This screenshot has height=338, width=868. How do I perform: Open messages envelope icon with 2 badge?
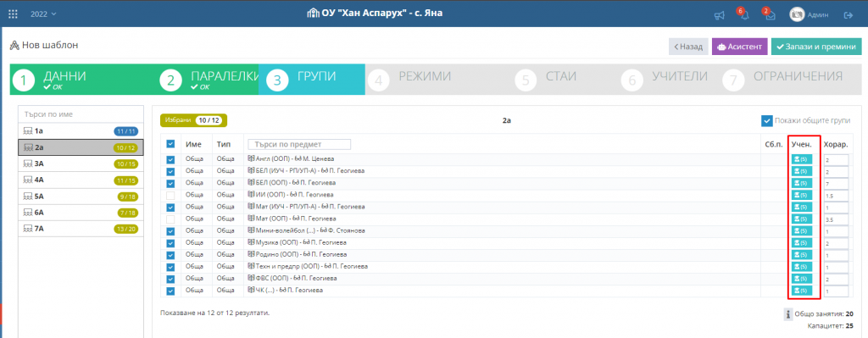coord(770,15)
